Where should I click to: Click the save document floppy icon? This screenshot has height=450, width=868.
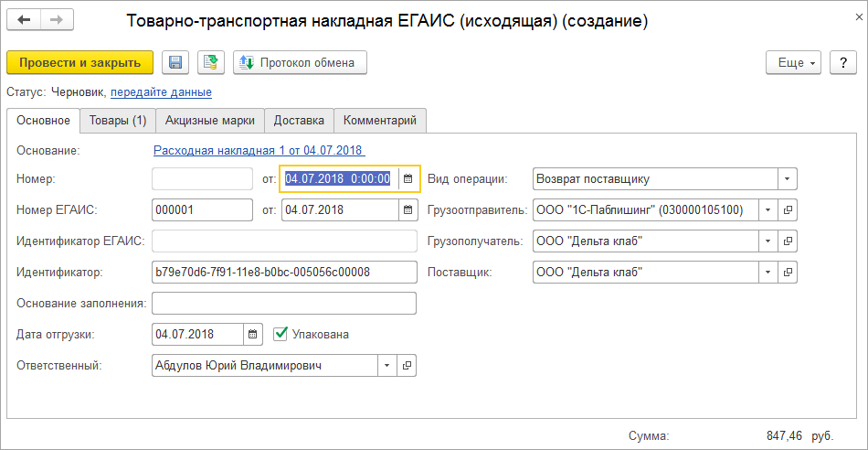(175, 62)
